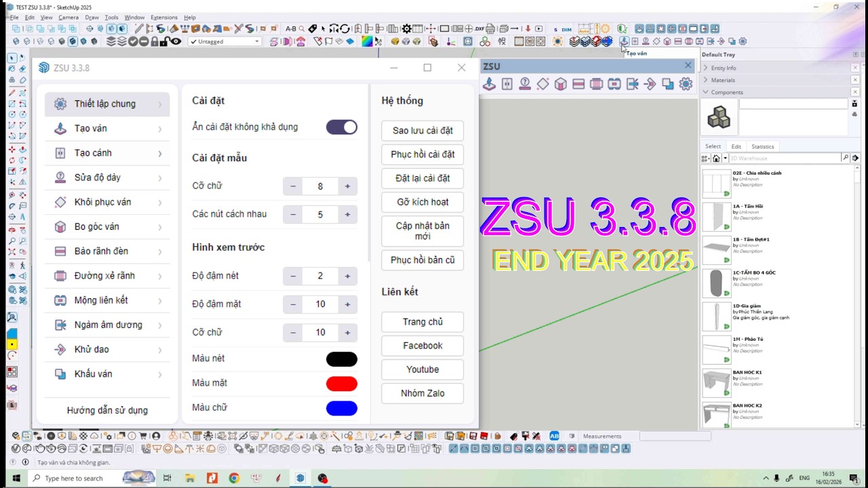
Task: Increase Các nút cách nhau value
Action: coord(347,214)
